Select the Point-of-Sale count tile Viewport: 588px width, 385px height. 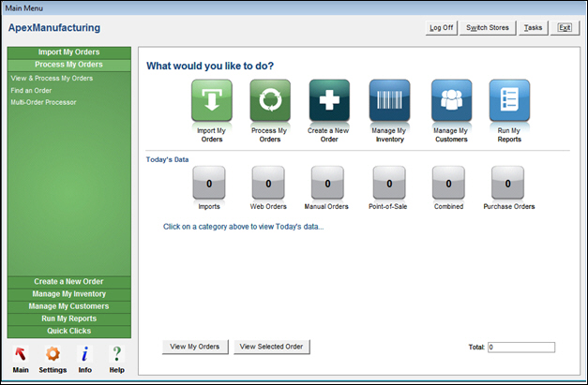(x=389, y=183)
